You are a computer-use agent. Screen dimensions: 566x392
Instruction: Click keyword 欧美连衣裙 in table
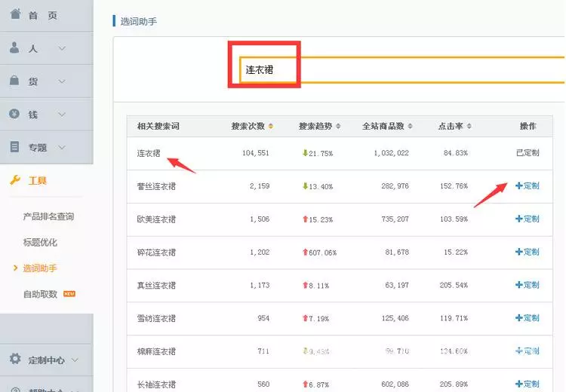(x=156, y=219)
